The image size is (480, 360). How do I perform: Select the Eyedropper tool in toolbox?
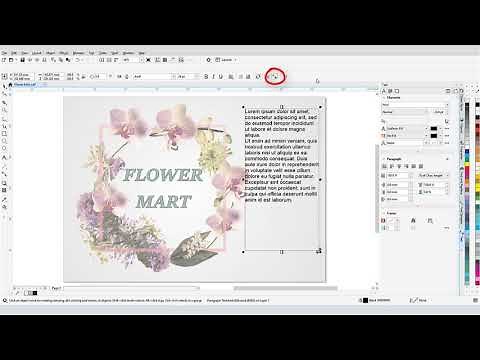[x=4, y=199]
